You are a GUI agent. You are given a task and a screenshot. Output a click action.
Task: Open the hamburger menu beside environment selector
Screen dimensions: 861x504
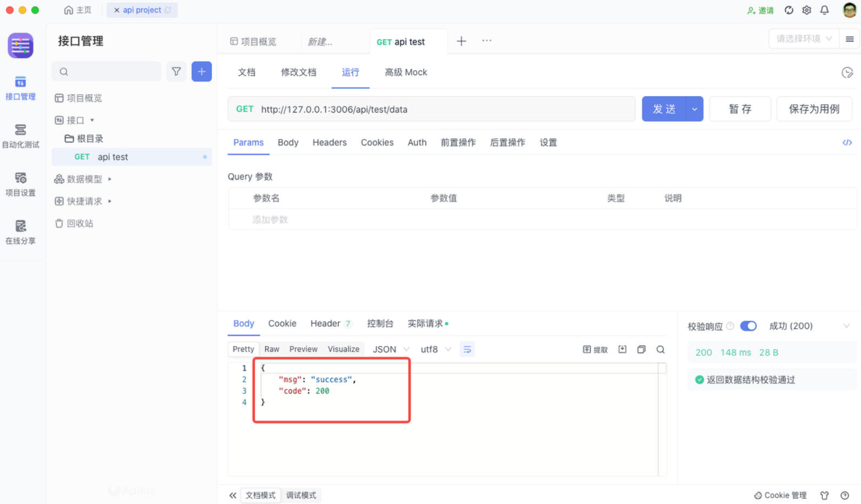click(x=850, y=39)
